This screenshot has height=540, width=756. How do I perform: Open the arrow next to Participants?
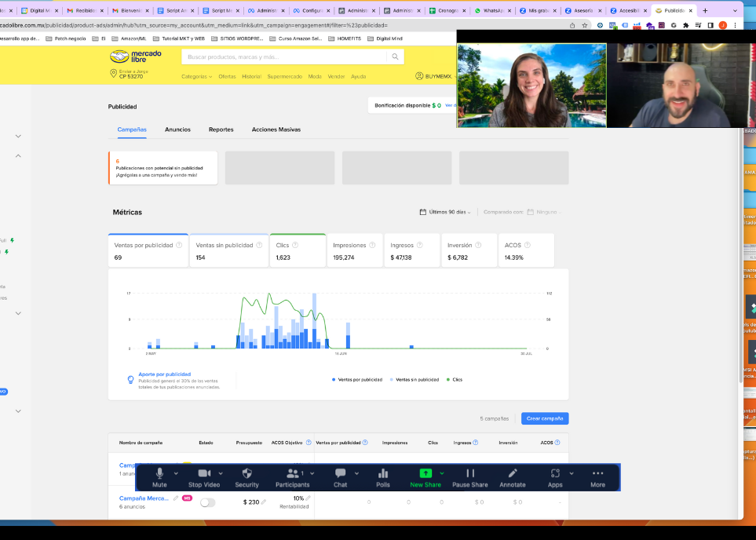tap(312, 473)
